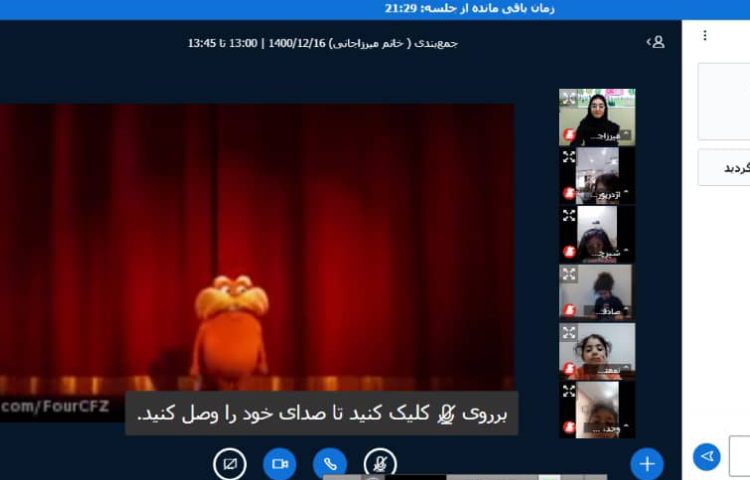Viewport: 750px width, 480px height.
Task: Open the وحید webcam name dropdown
Action: click(608, 429)
